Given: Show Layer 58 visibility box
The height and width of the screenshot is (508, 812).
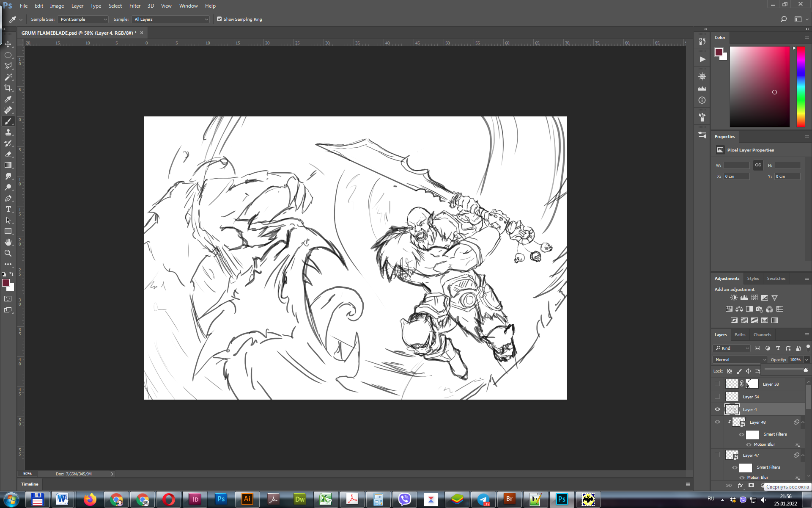Looking at the screenshot, I should click(x=717, y=384).
